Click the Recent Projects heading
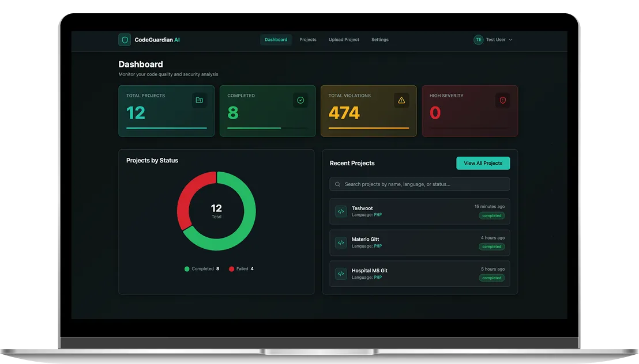639x364 pixels. (352, 163)
